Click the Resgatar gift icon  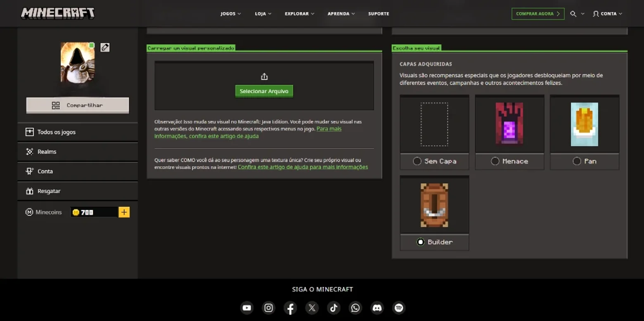click(29, 191)
